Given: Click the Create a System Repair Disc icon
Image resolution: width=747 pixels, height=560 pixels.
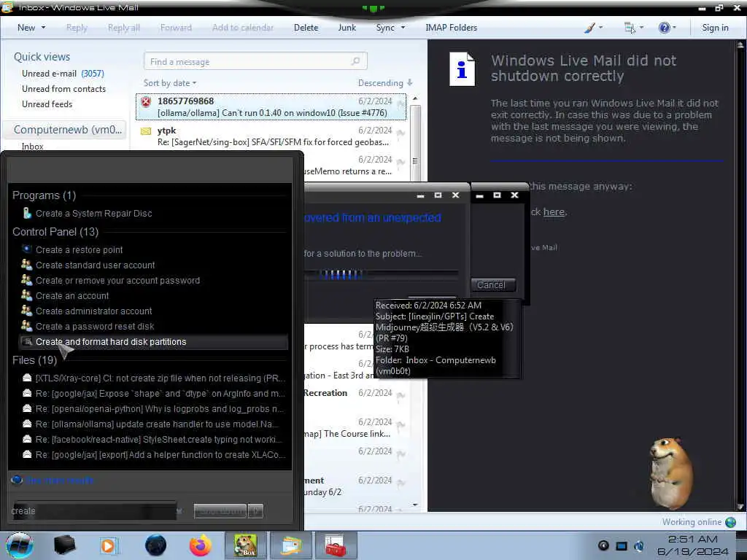Looking at the screenshot, I should click(27, 214).
